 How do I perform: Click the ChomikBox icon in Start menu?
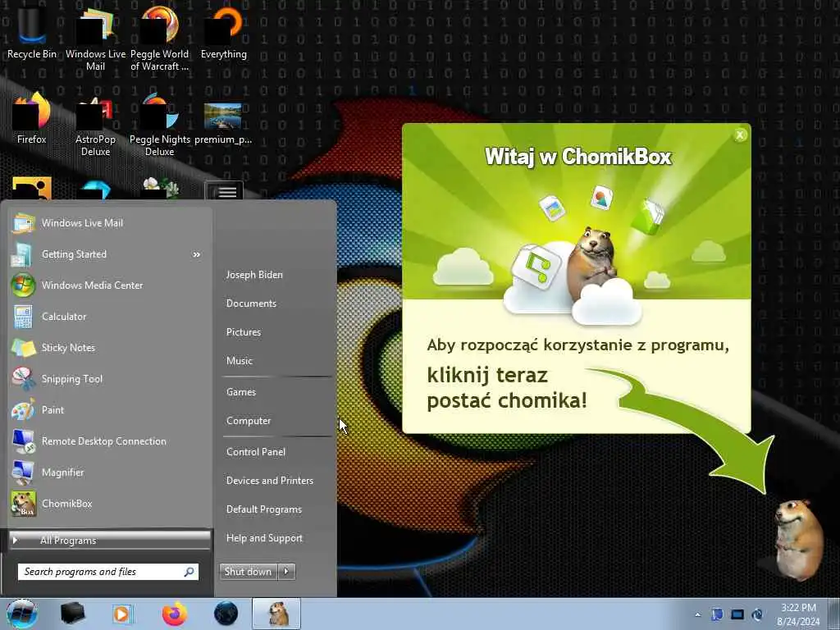[23, 504]
